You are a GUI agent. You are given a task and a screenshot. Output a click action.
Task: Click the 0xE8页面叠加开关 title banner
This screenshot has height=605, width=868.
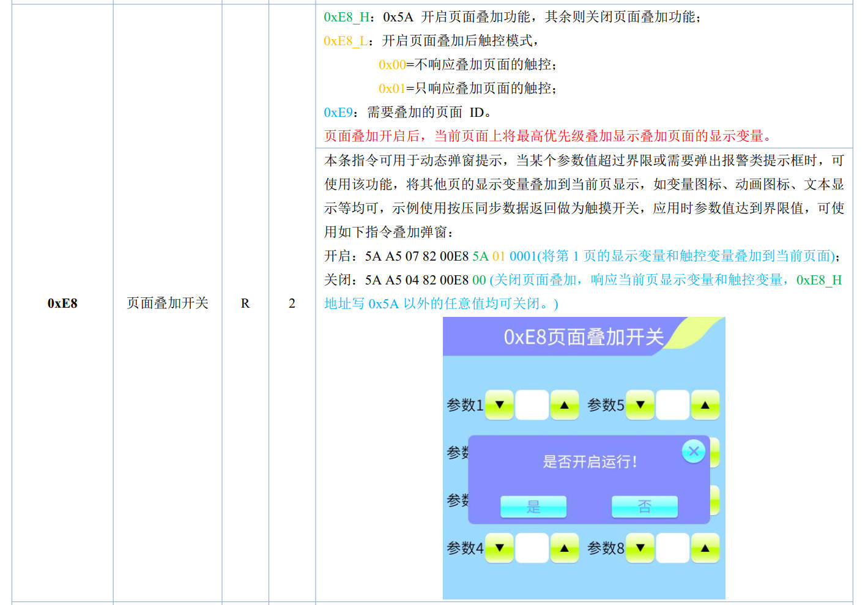(583, 337)
